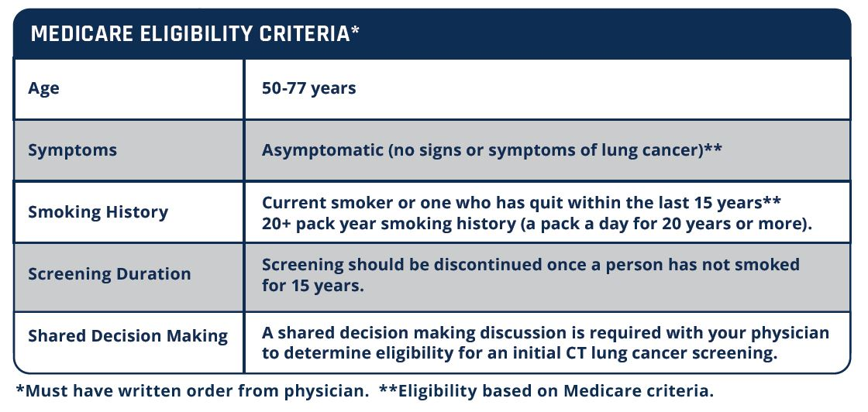Select the Shared Decision Making row label
Viewport: 868px width, 412px height.
[x=128, y=336]
